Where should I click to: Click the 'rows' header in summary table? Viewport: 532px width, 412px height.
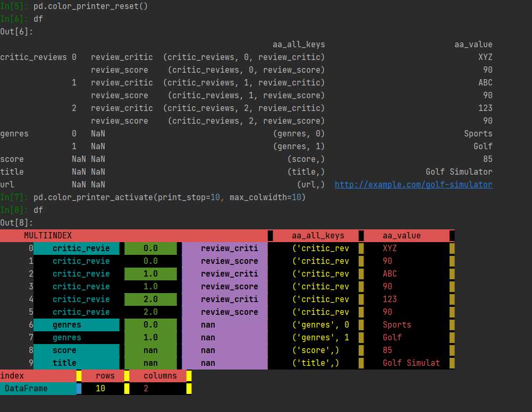point(105,376)
